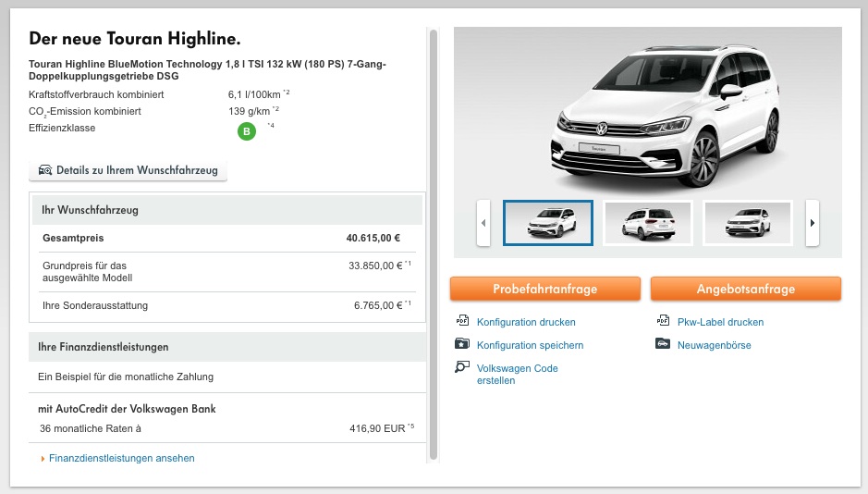Image resolution: width=868 pixels, height=494 pixels.
Task: Click the CO2 emission value 139 g/km
Action: pos(249,111)
